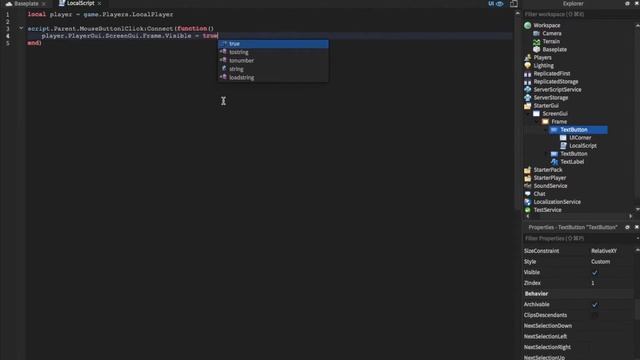Click the ServerScriptService icon

pos(527,90)
